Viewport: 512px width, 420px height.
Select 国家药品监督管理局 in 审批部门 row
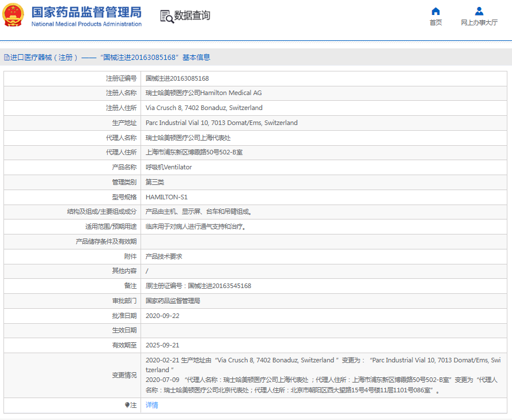pos(173,301)
